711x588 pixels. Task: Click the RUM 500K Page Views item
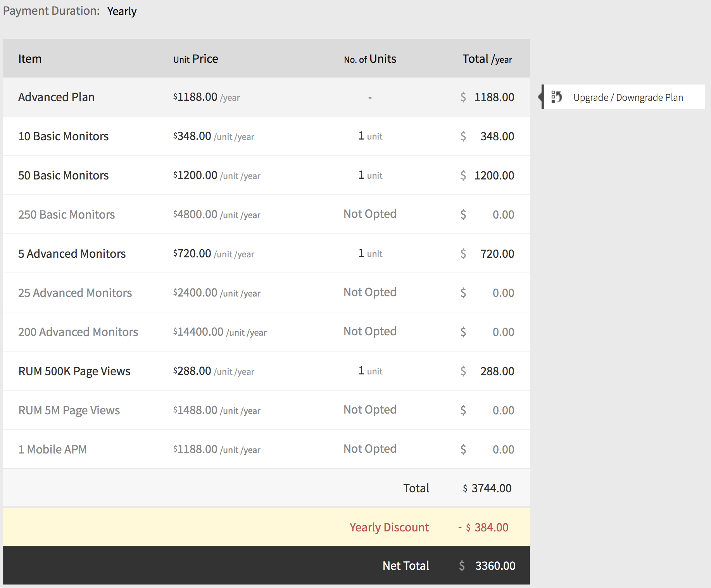click(x=74, y=371)
